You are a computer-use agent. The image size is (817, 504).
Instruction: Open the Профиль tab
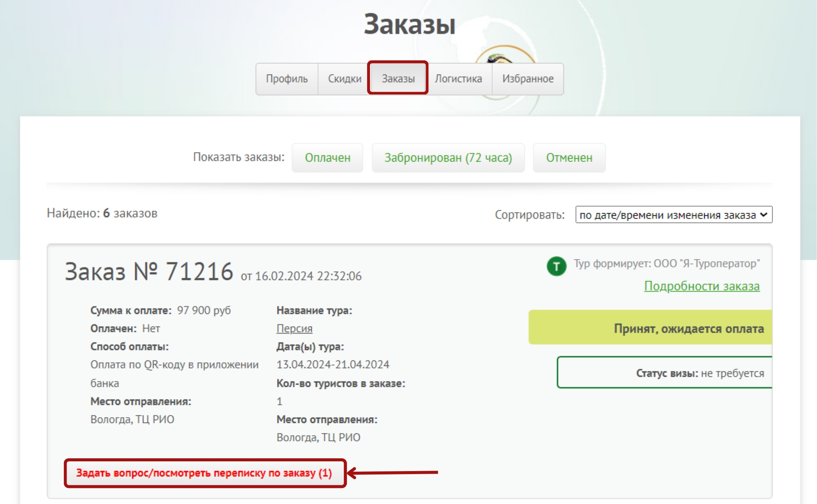tap(286, 79)
